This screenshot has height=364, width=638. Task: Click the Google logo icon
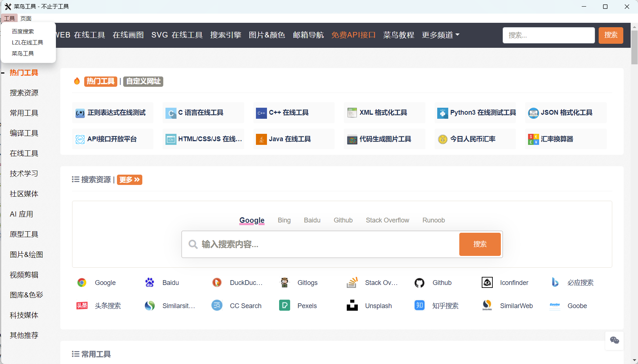tap(82, 282)
